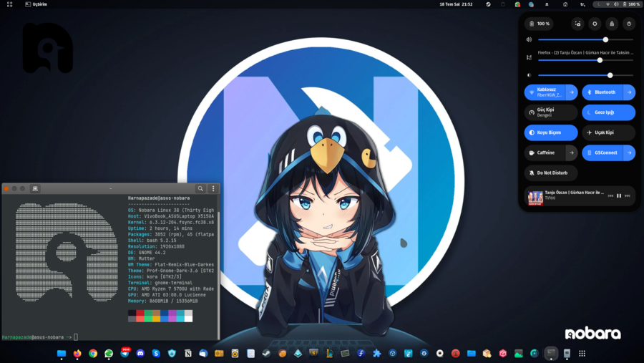Click the 'Resolution: 1920x1080' line in terminal

coord(156,246)
